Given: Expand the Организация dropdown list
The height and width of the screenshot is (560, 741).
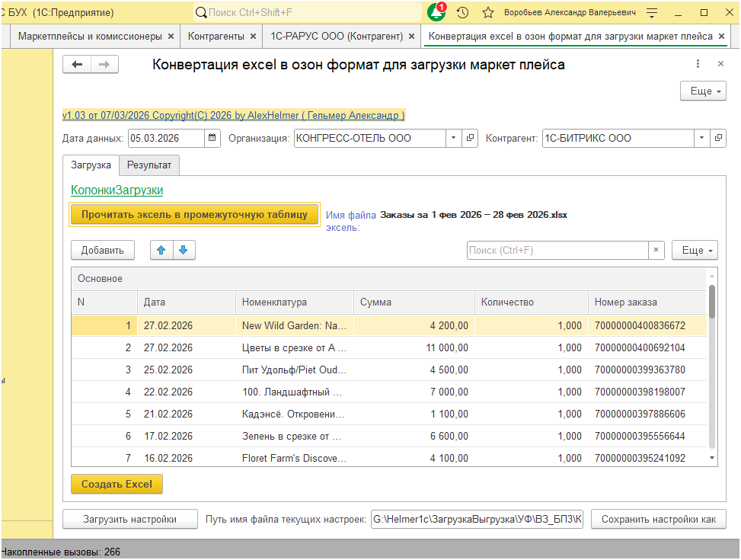Looking at the screenshot, I should tap(453, 139).
